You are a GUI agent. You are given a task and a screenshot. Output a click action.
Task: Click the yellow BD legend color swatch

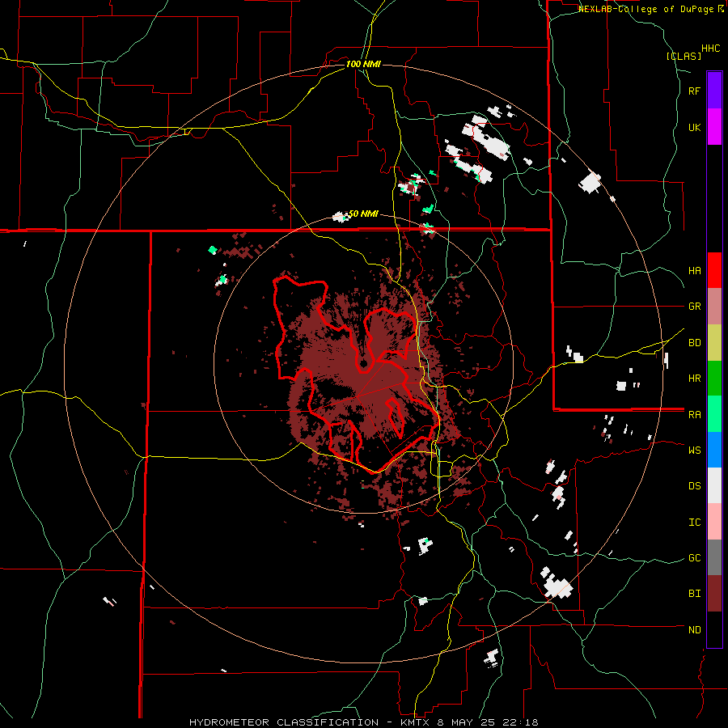714,342
